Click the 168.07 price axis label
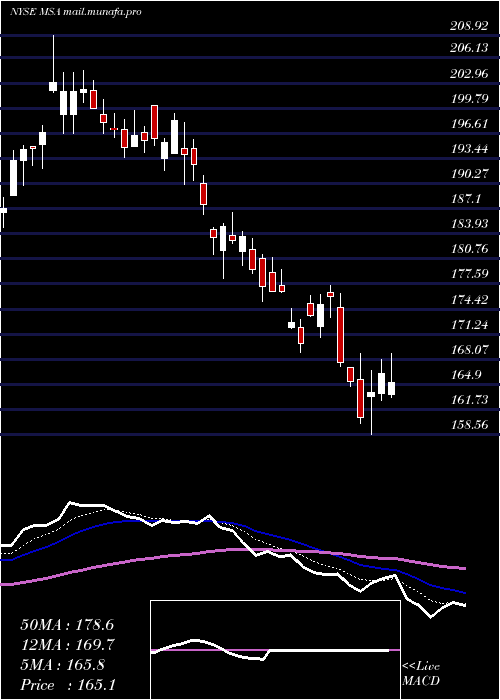This screenshot has width=500, height=700. pos(469,350)
